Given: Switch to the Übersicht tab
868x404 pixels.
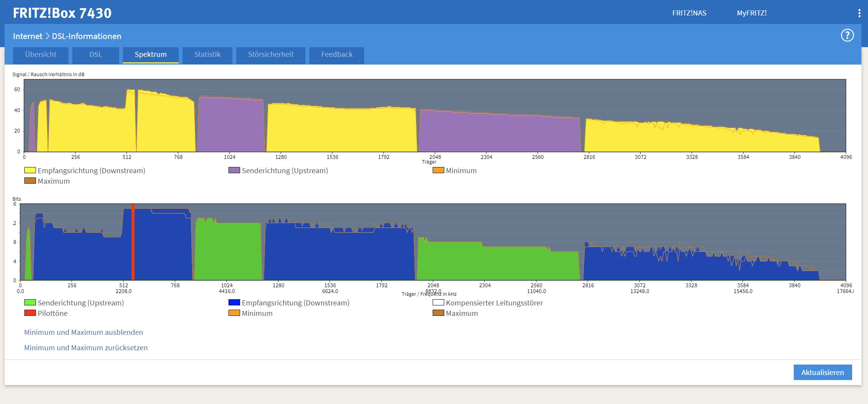Looking at the screenshot, I should [41, 55].
